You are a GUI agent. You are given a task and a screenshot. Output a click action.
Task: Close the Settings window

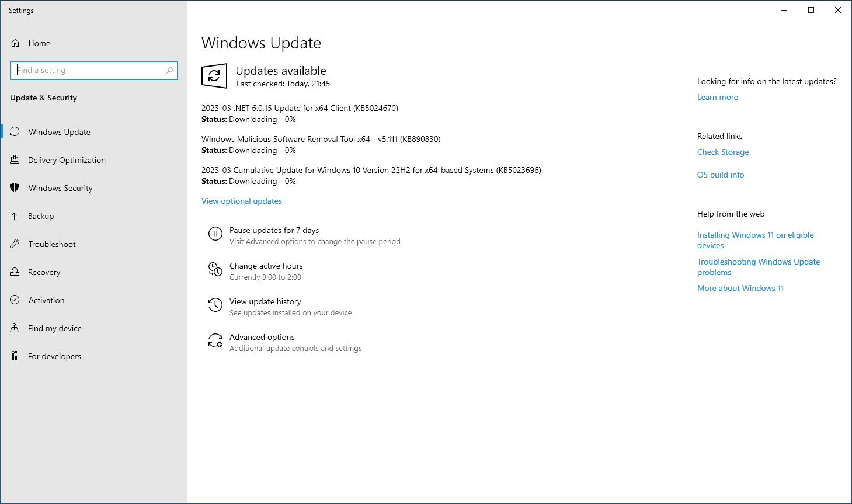[x=838, y=10]
